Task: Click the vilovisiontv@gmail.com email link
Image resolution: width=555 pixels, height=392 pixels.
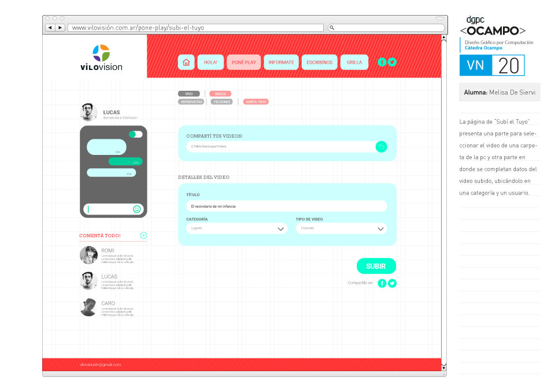Action: point(99,365)
